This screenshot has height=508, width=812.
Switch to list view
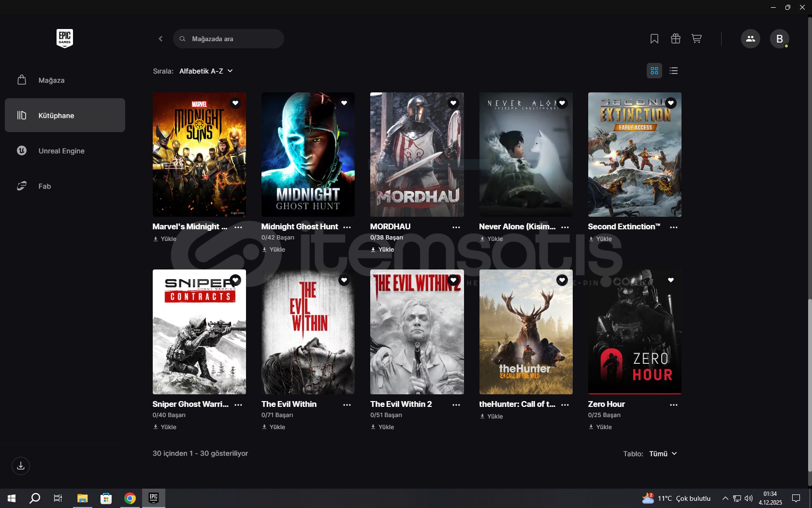click(674, 71)
